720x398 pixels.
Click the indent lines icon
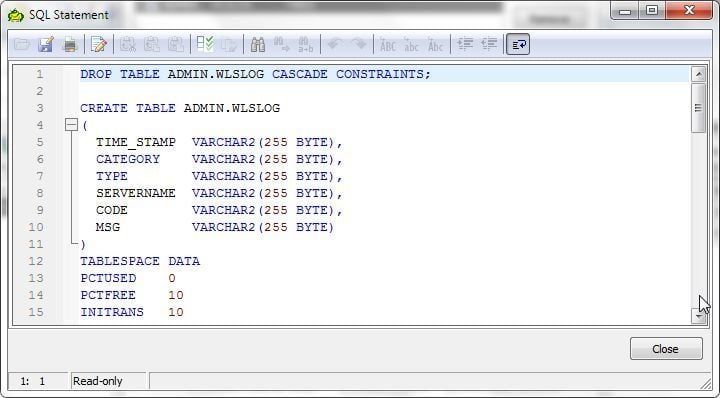(465, 45)
